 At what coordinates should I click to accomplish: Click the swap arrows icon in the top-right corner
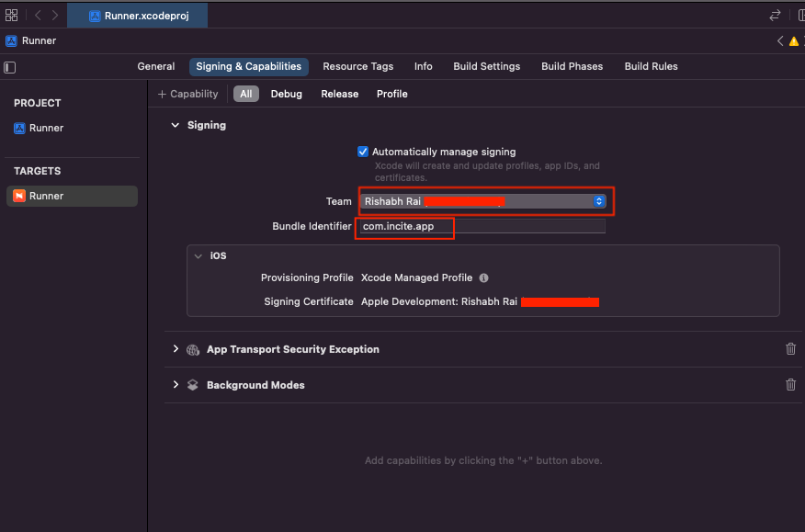point(775,16)
